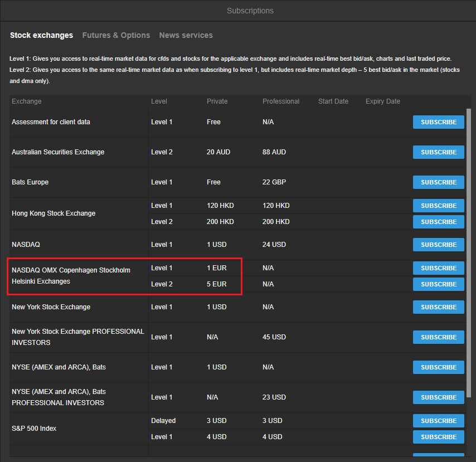Image resolution: width=476 pixels, height=462 pixels.
Task: Select S&P 500 Index name
Action: click(34, 429)
